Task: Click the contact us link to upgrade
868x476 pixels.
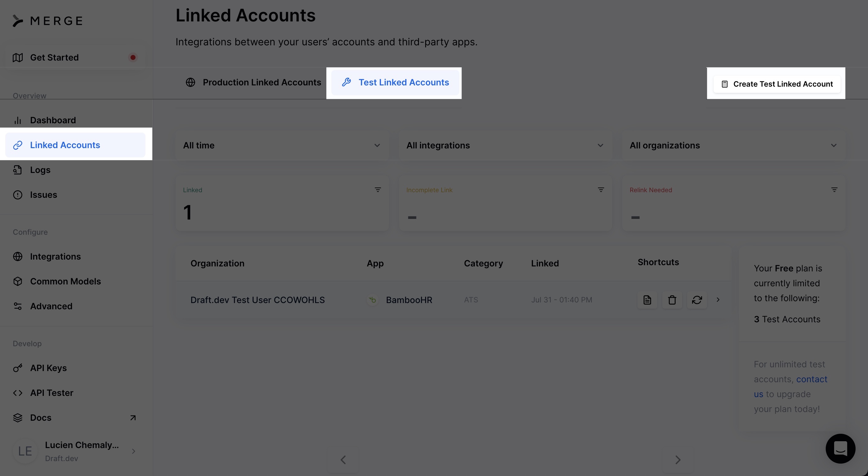Action: coord(812,379)
